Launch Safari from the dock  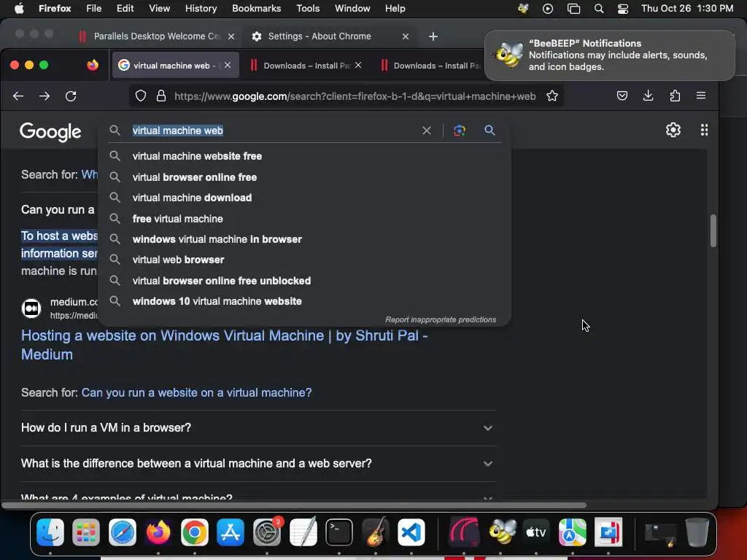122,532
